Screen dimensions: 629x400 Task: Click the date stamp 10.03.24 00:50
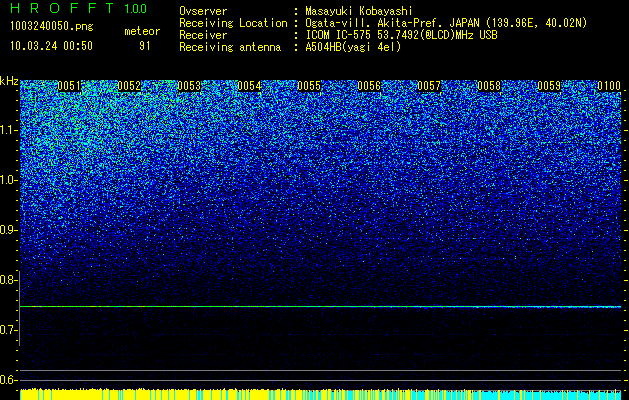(51, 46)
